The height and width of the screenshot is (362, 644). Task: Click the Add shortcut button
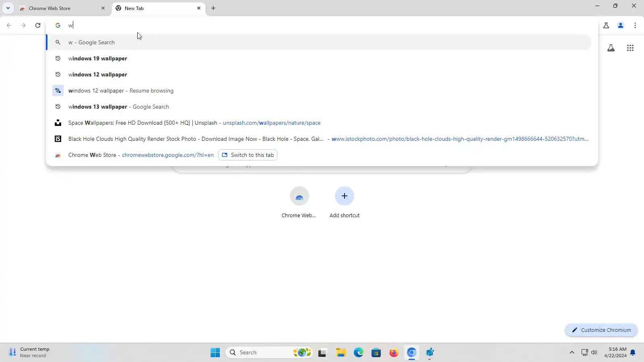[x=345, y=203]
